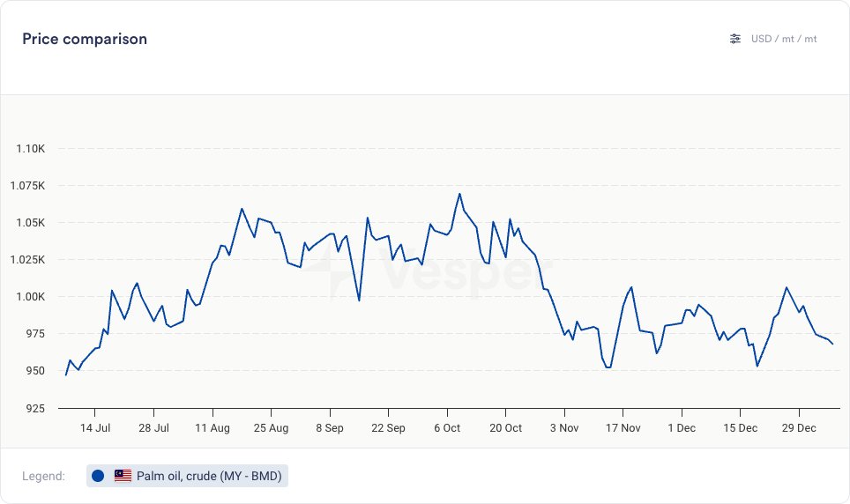The height and width of the screenshot is (504, 850).
Task: Click the 8 Sep x-axis label
Action: pos(330,428)
